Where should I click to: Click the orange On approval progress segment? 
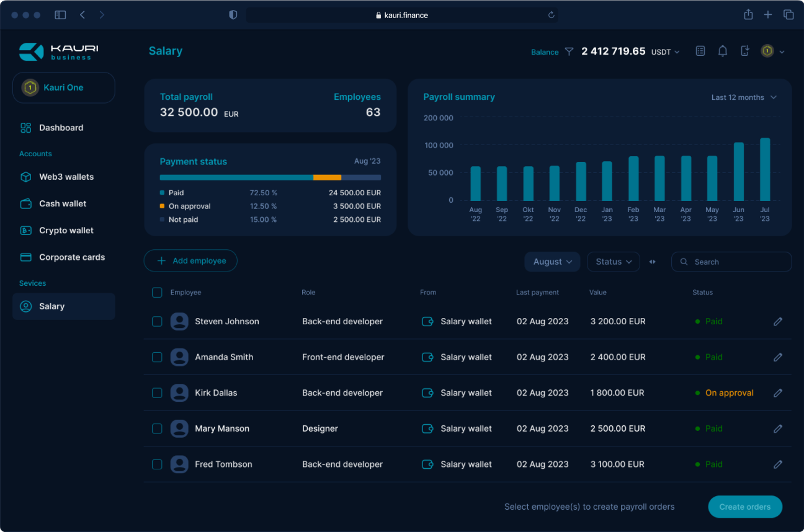tap(327, 177)
